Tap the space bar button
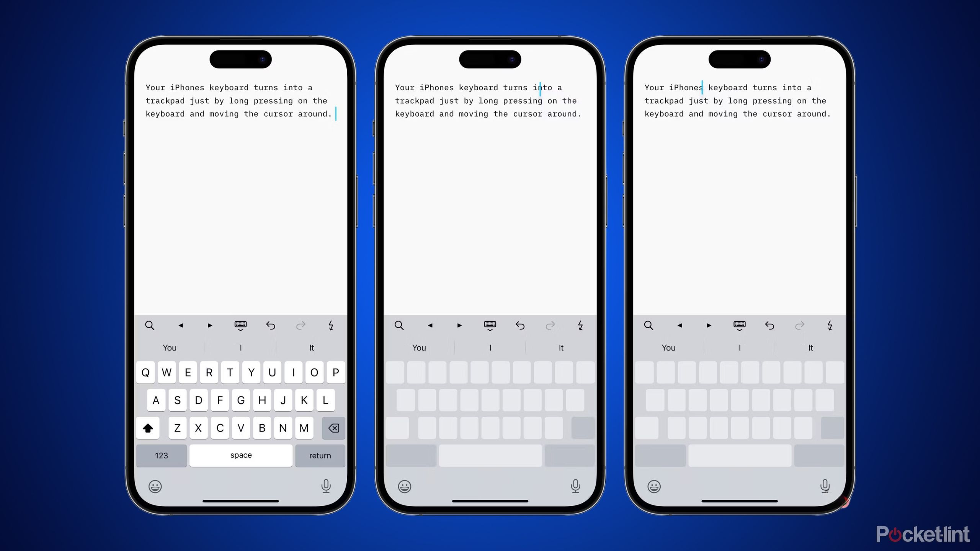 pyautogui.click(x=240, y=455)
